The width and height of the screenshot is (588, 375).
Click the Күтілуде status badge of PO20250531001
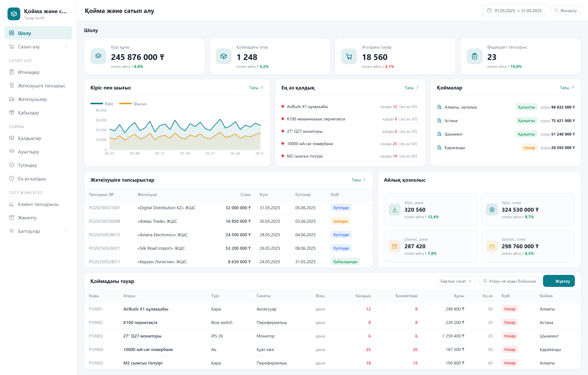(341, 208)
